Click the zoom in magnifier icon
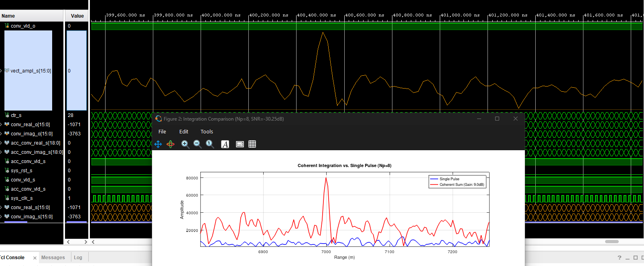 185,144
